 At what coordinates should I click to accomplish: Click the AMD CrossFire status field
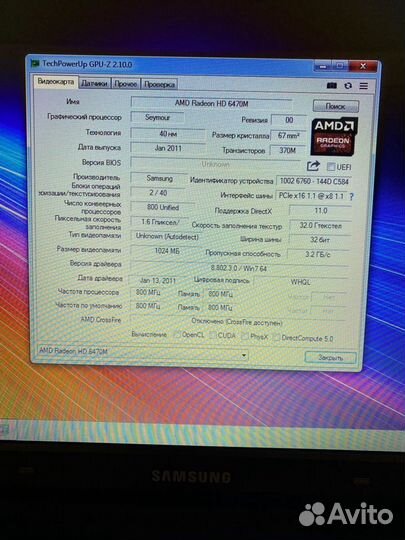(237, 322)
